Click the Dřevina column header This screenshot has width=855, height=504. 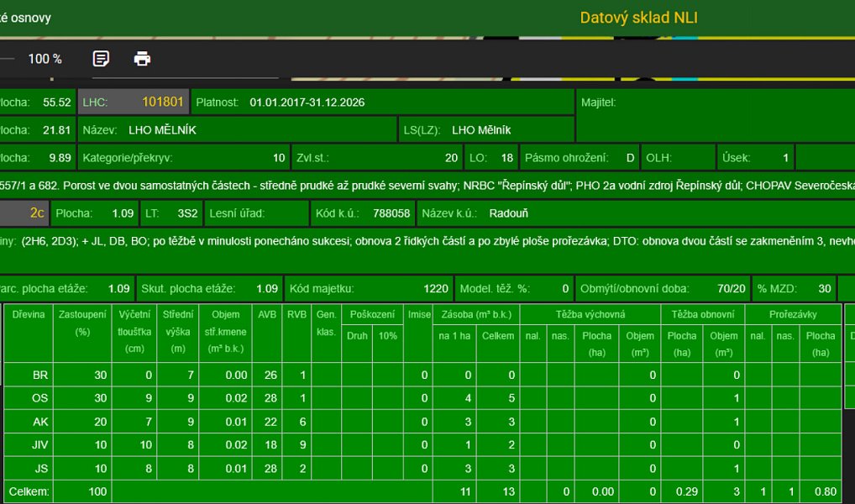pos(29,333)
